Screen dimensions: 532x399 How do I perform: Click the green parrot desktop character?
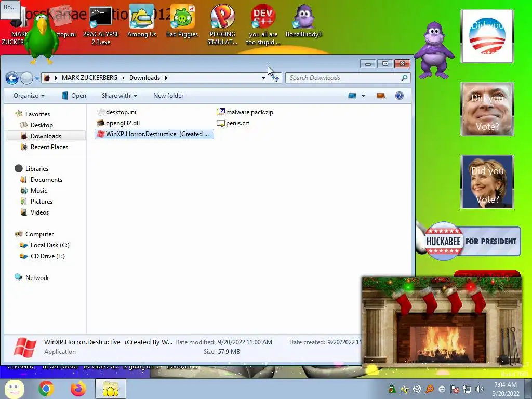coord(42,38)
